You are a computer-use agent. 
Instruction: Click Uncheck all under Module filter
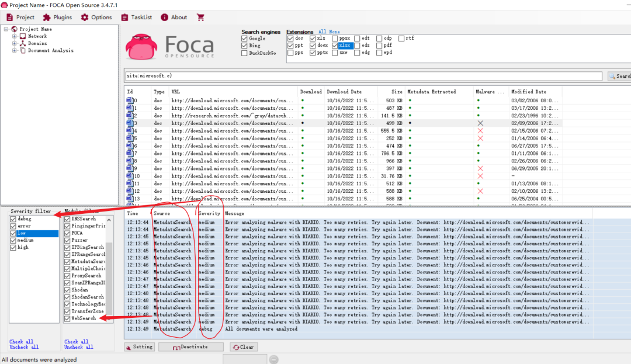[x=78, y=347]
